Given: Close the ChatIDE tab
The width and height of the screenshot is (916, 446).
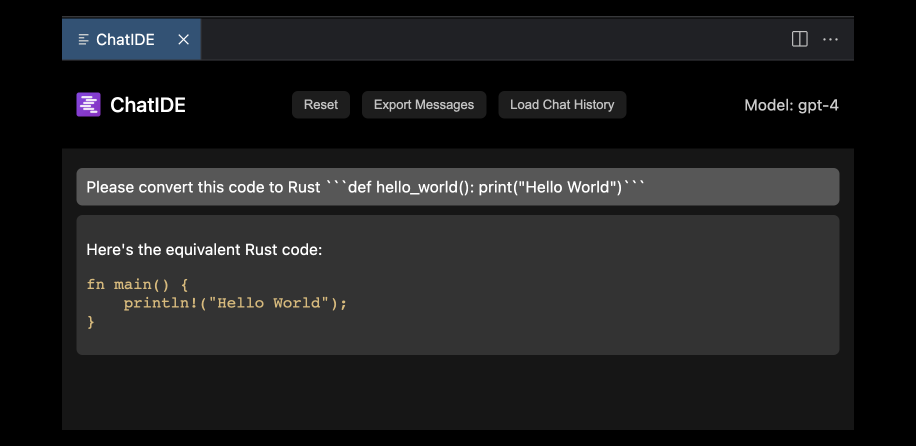Looking at the screenshot, I should [183, 39].
